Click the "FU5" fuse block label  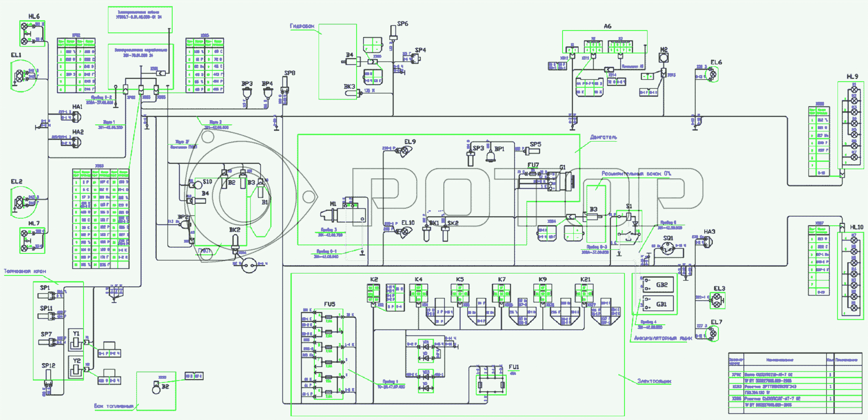tap(329, 304)
